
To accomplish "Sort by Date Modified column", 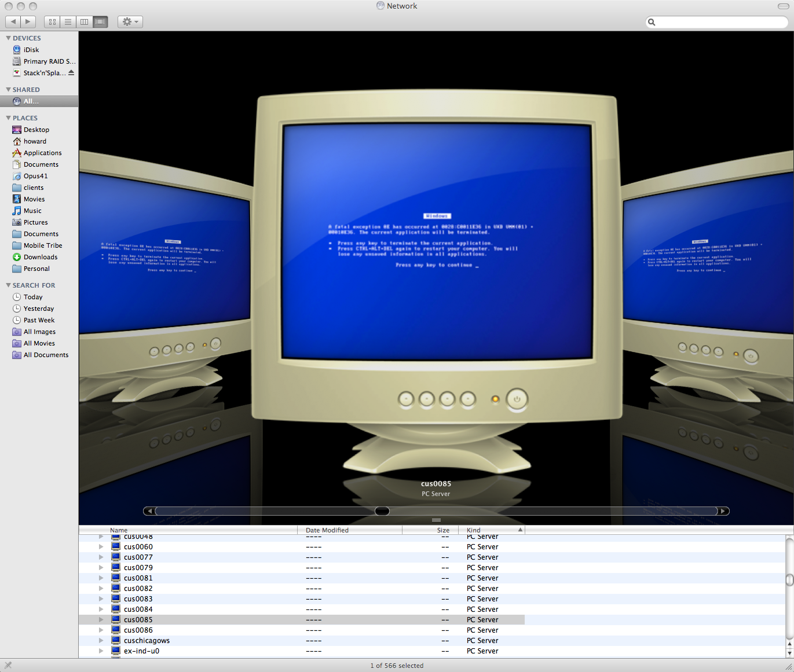I will tap(350, 530).
